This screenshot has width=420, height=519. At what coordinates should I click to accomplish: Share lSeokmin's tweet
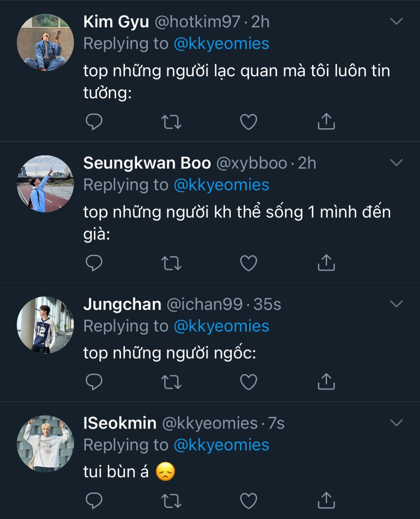326,500
